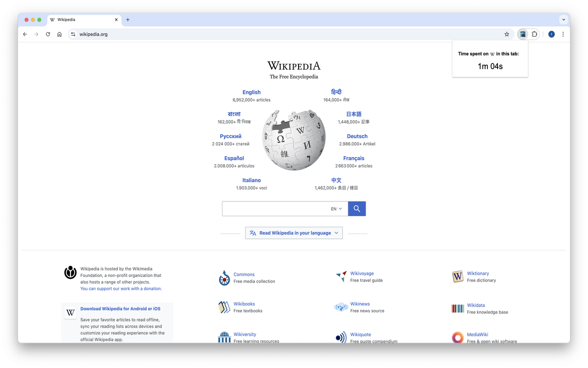Follow the support with a donation link

coord(121,289)
